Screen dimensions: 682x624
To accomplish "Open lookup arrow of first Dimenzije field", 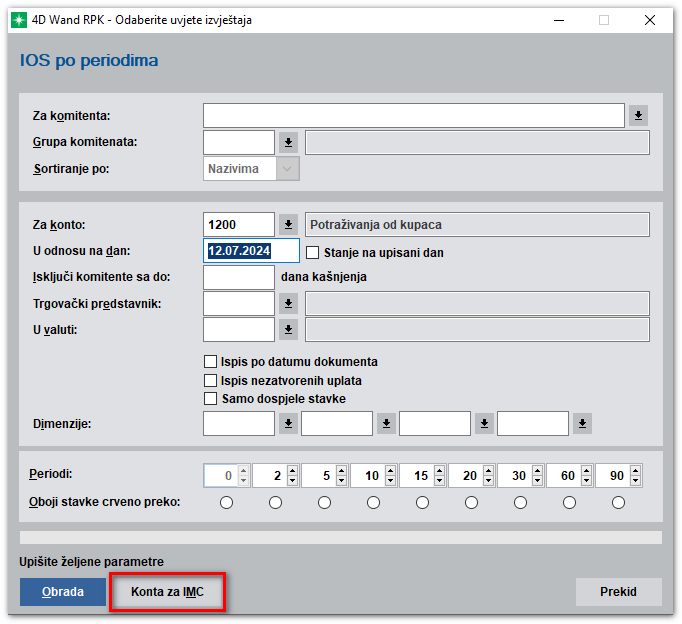I will coord(288,424).
